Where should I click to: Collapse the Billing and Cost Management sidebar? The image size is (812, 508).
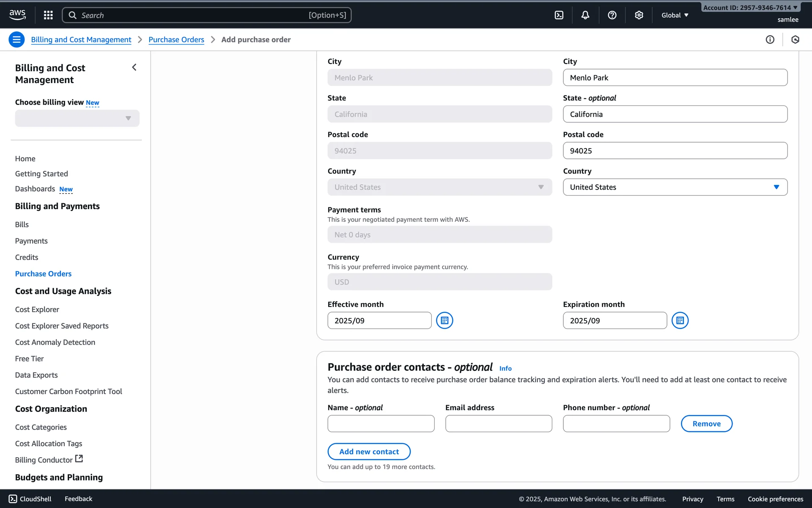(134, 67)
